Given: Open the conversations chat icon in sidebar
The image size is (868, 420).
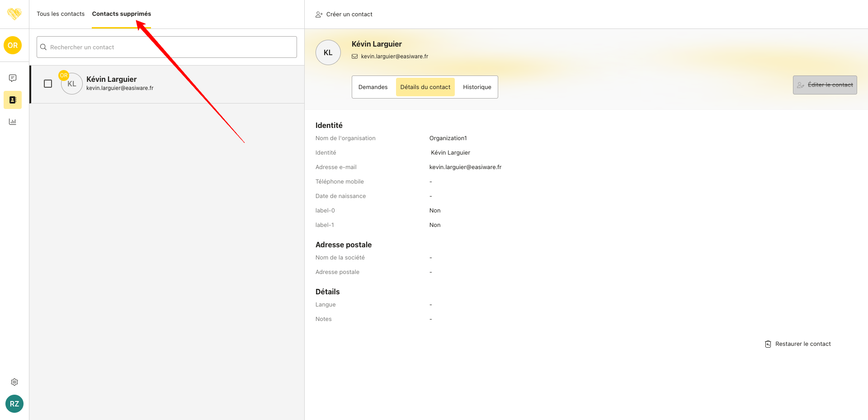Looking at the screenshot, I should click(13, 78).
